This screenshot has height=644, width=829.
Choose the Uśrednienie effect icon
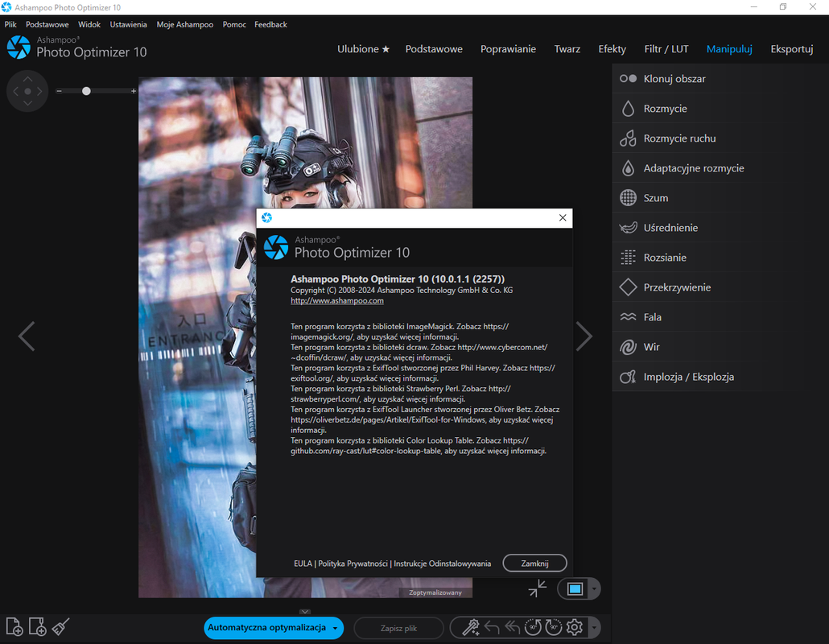[x=628, y=228]
